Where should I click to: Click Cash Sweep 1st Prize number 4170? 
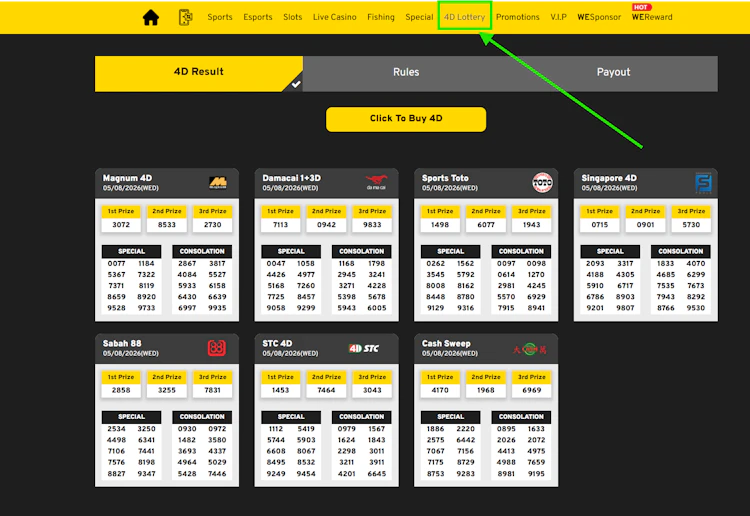[x=440, y=390]
